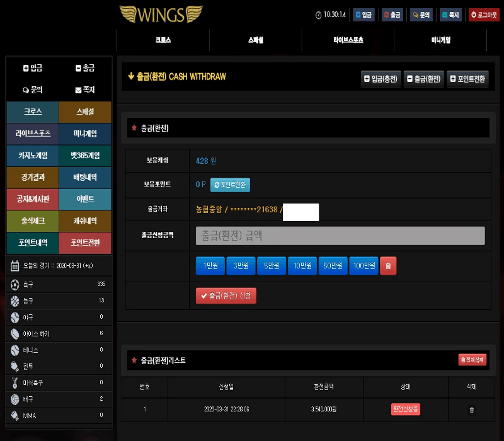The image size is (504, 441).
Task: Add 10만원 to withdrawal amount
Action: (302, 266)
